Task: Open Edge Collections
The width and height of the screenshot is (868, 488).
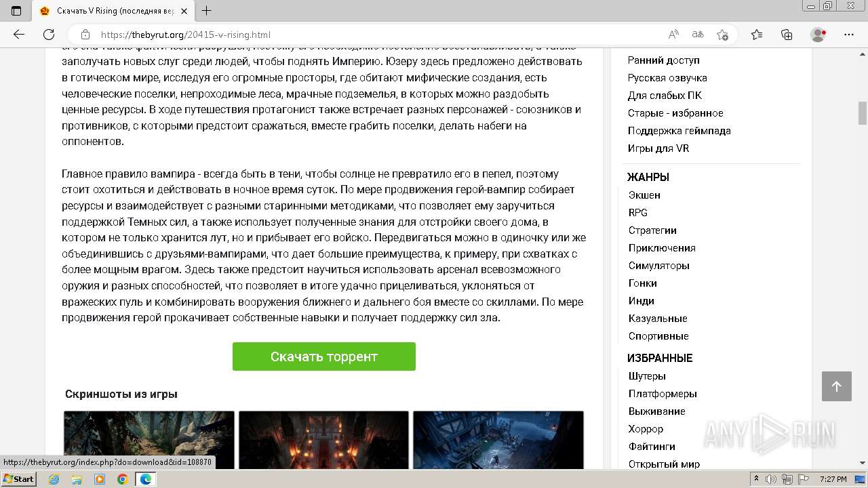Action: click(x=787, y=35)
